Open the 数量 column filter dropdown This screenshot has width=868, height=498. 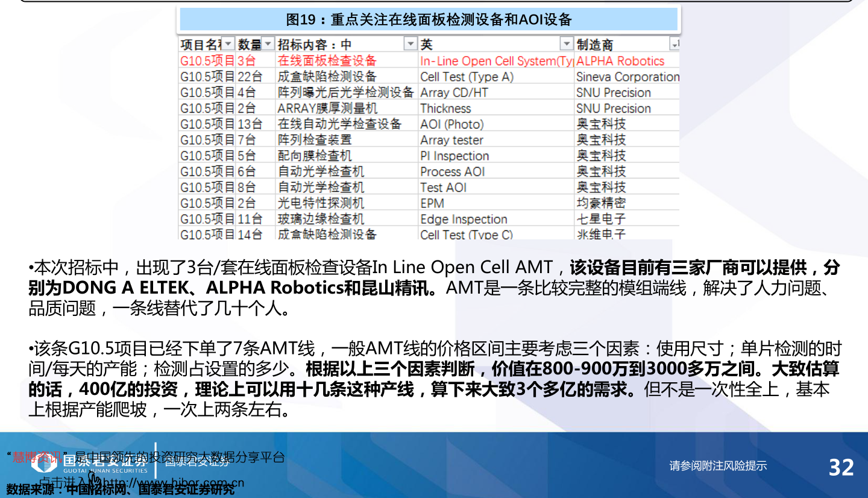[268, 44]
